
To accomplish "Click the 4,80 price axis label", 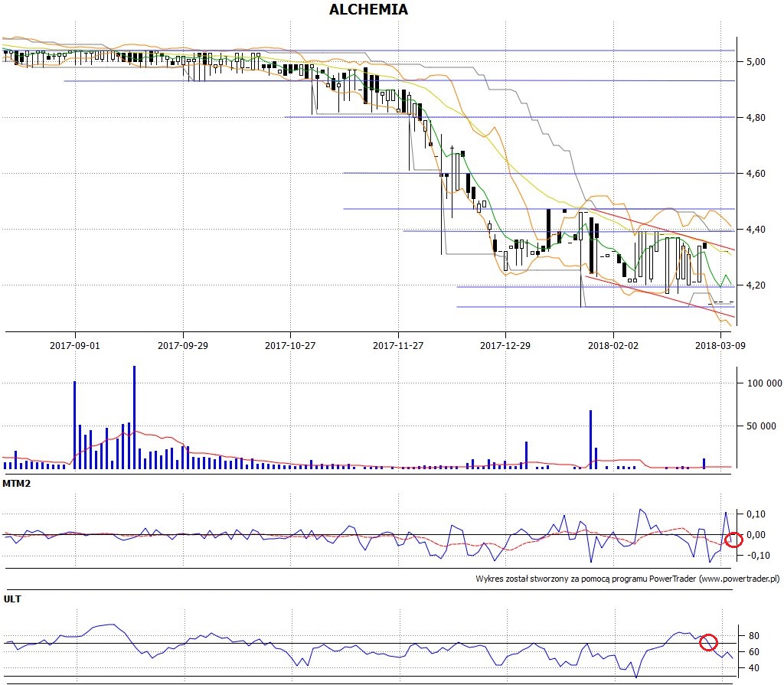I will point(756,118).
